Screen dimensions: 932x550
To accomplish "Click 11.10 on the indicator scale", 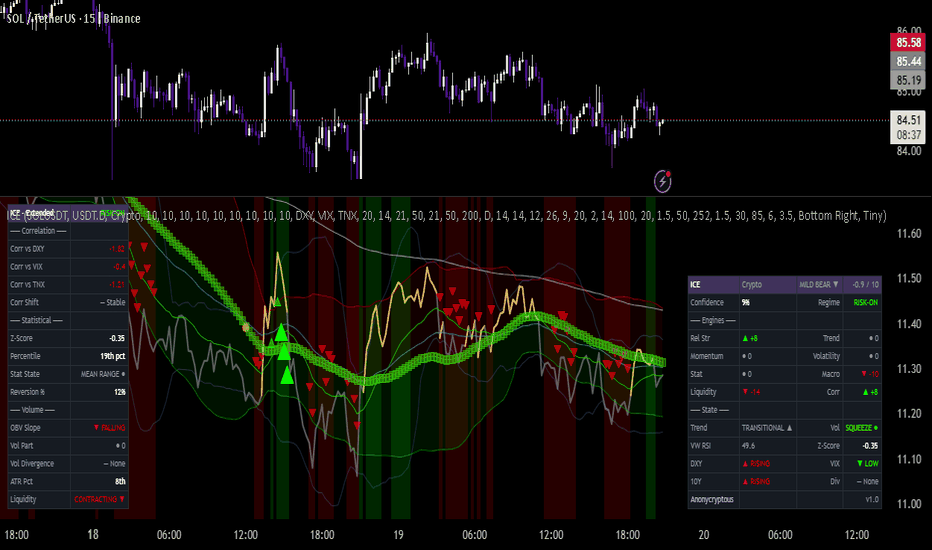I will coord(909,458).
